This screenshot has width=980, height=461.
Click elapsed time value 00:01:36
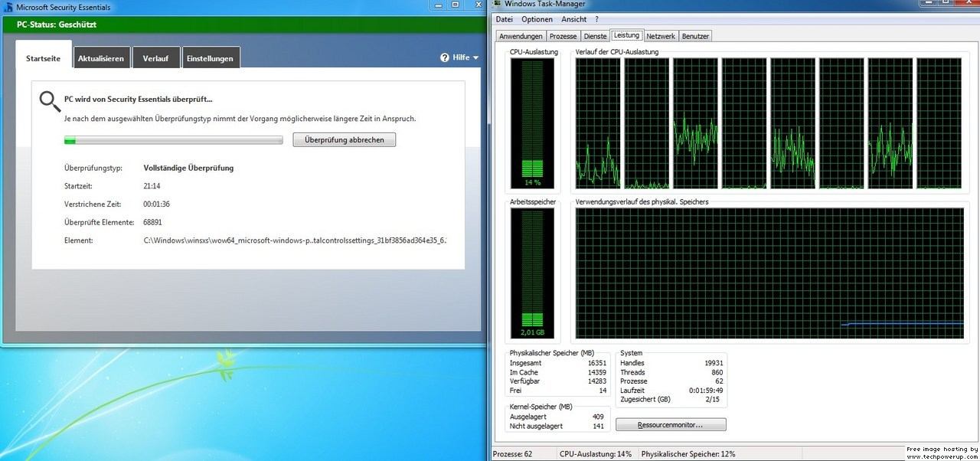(x=156, y=204)
